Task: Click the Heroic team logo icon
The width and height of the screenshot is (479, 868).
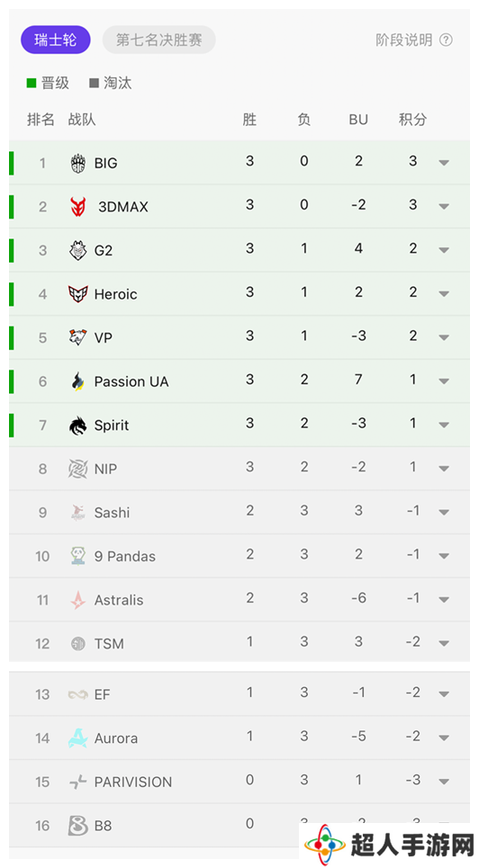Action: 78,294
